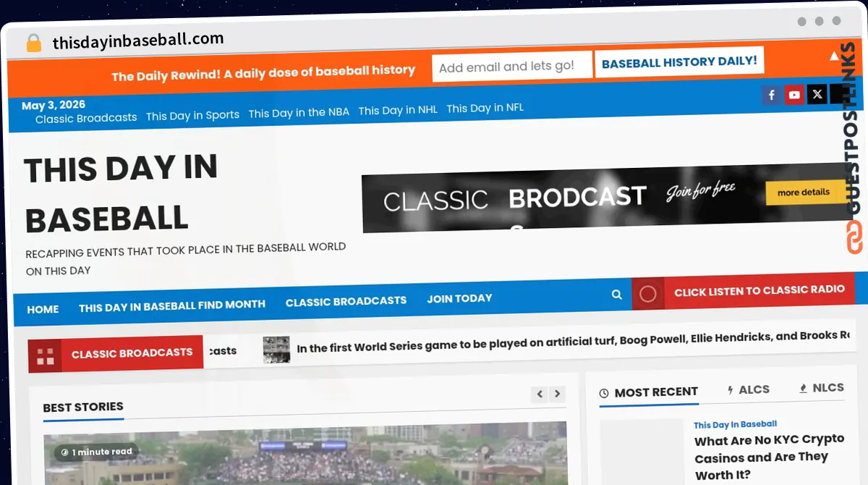Image resolution: width=868 pixels, height=485 pixels.
Task: Show next story with right arrow
Action: click(x=557, y=394)
